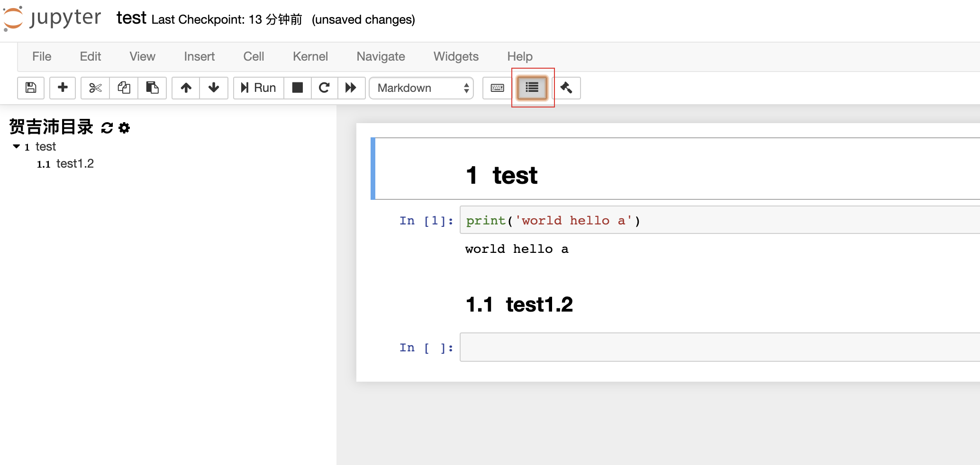Open the Navigate menu

381,56
